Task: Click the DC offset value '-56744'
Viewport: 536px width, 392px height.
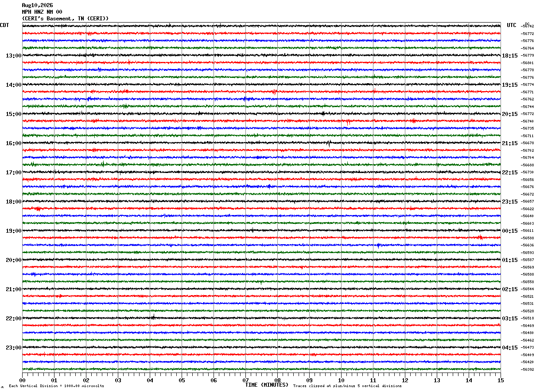Action: point(528,107)
